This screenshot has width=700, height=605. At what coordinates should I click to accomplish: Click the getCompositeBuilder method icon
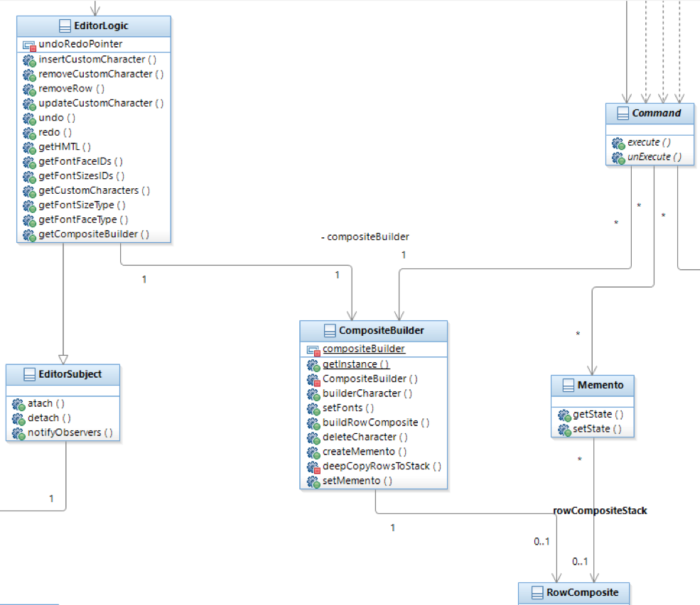click(x=29, y=234)
